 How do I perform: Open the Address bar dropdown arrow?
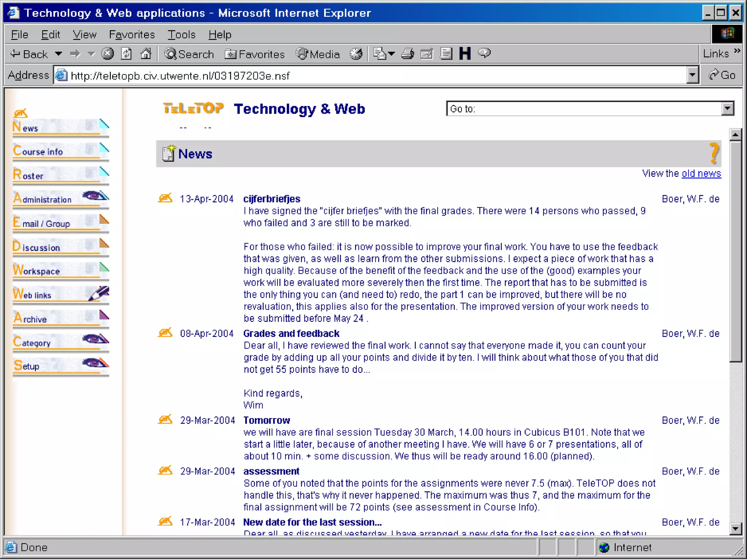692,75
